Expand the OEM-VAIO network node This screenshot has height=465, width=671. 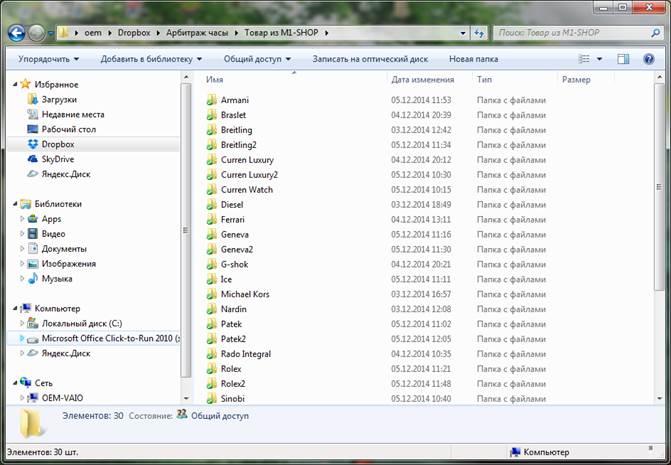[x=22, y=398]
